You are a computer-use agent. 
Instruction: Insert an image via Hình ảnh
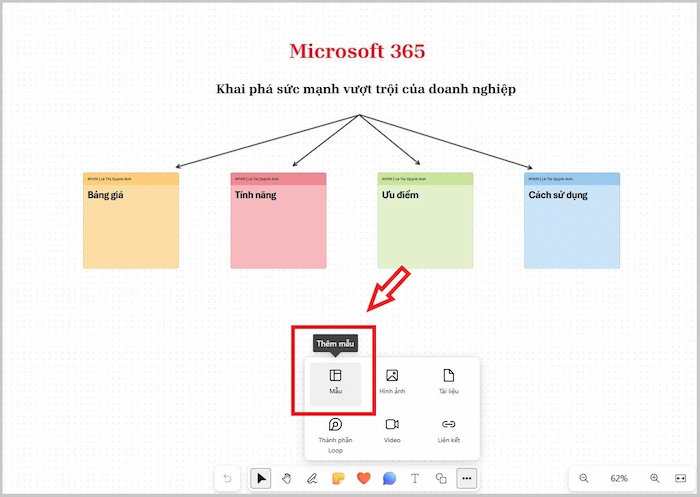[x=392, y=384]
